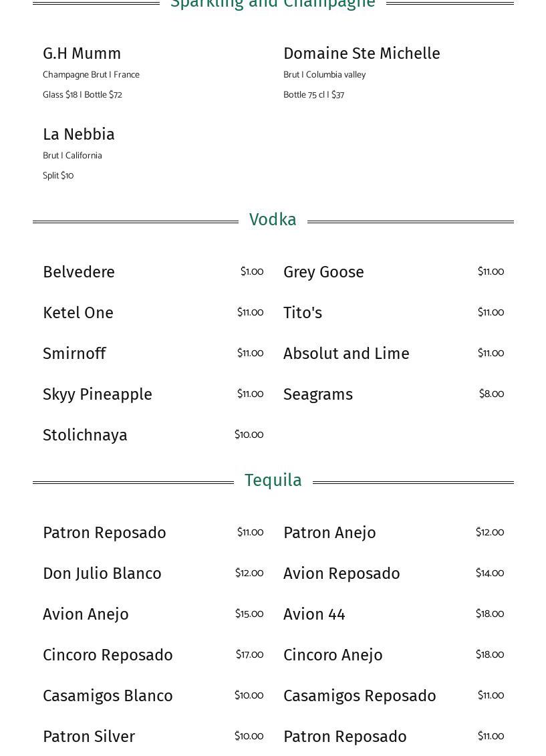Click the Tequila section heading
Image resolution: width=546 pixels, height=756 pixels.
(x=273, y=481)
